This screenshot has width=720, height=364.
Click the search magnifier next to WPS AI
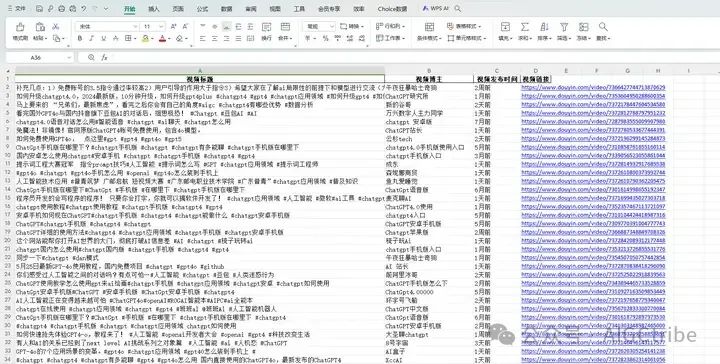pos(458,9)
